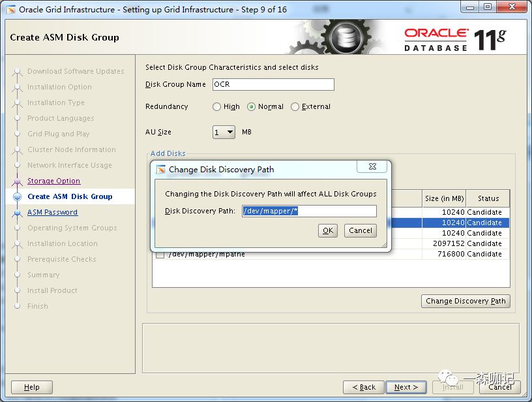The image size is (532, 402).
Task: Go to the Storage Option step
Action: point(53,181)
